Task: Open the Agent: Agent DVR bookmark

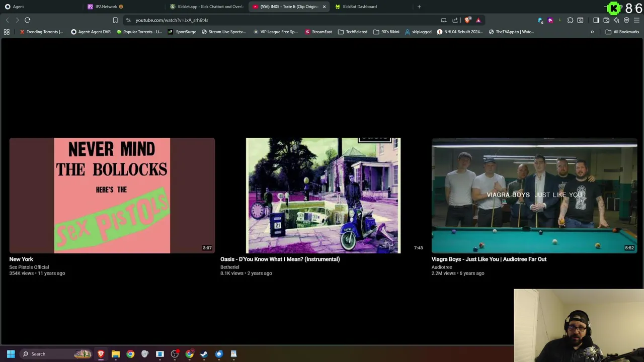Action: [x=91, y=32]
